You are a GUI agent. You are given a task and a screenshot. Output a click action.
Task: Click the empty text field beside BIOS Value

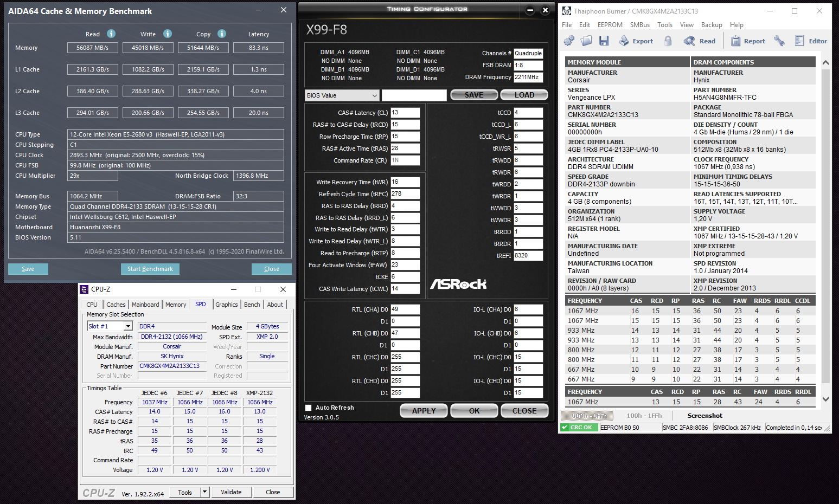pyautogui.click(x=414, y=95)
